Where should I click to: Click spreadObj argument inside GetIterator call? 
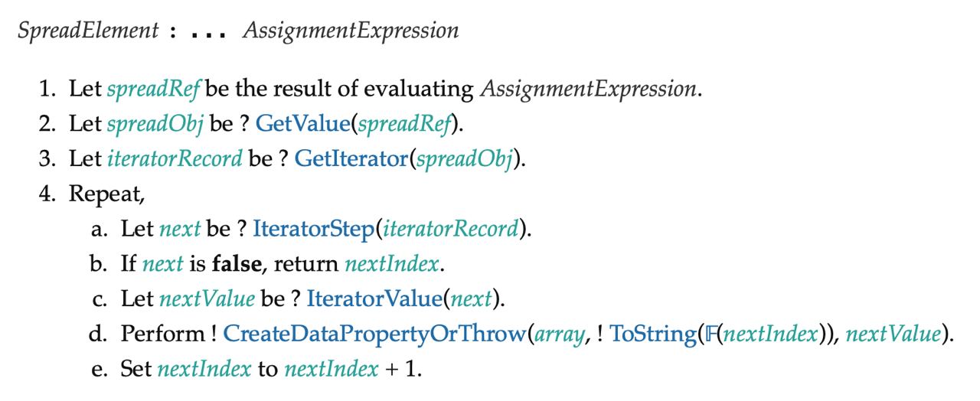(x=462, y=158)
